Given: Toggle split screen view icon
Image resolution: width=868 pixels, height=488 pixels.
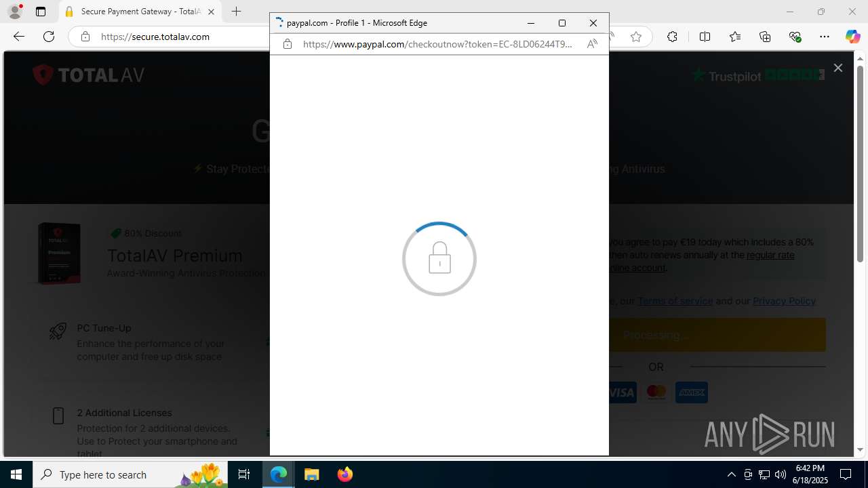Looking at the screenshot, I should (705, 37).
